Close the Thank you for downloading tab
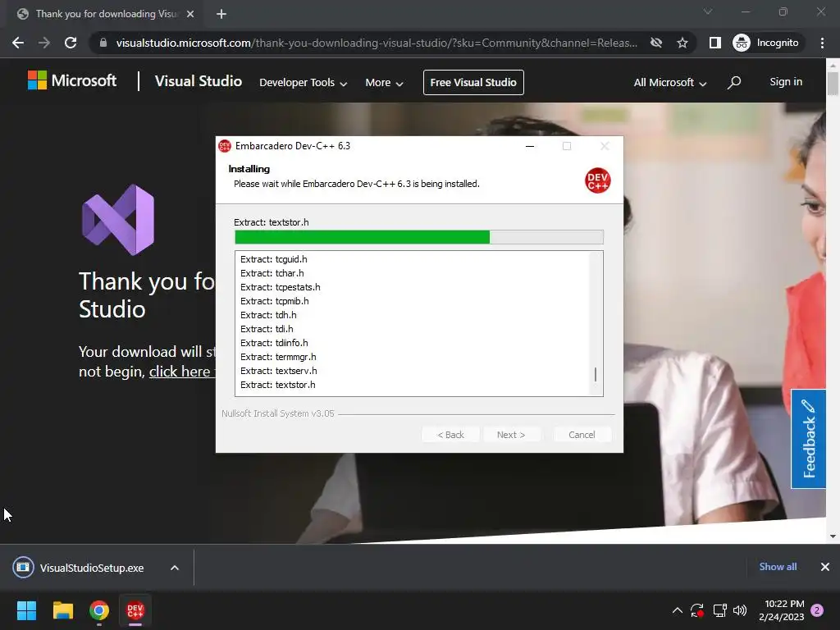Viewport: 840px width, 630px height. point(190,14)
